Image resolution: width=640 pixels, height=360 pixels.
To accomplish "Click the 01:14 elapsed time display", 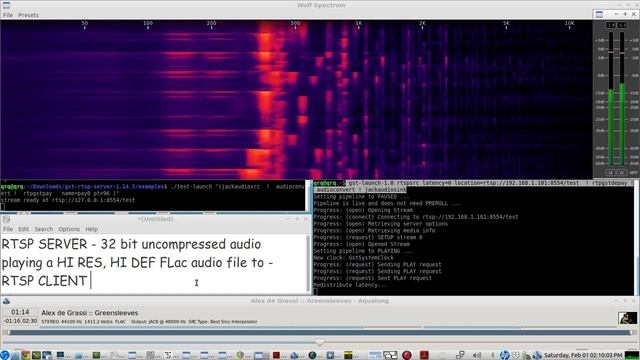I will [x=20, y=312].
